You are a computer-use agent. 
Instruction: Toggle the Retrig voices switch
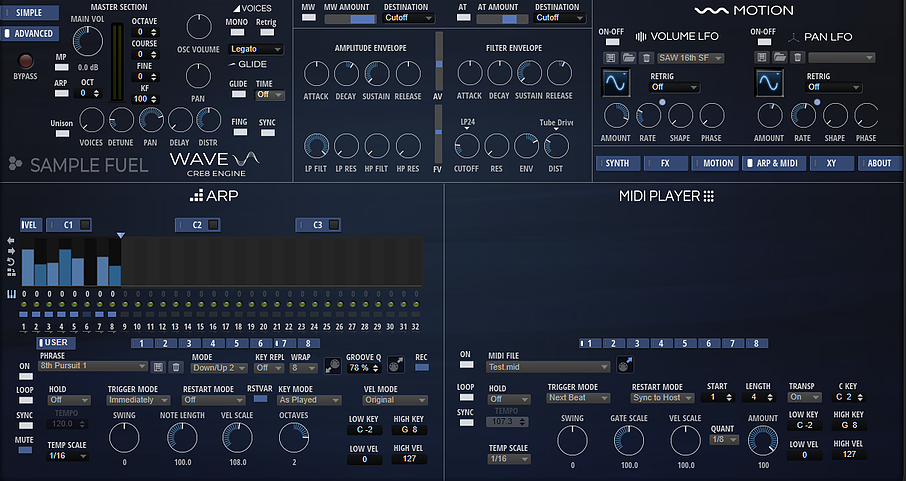[x=267, y=32]
